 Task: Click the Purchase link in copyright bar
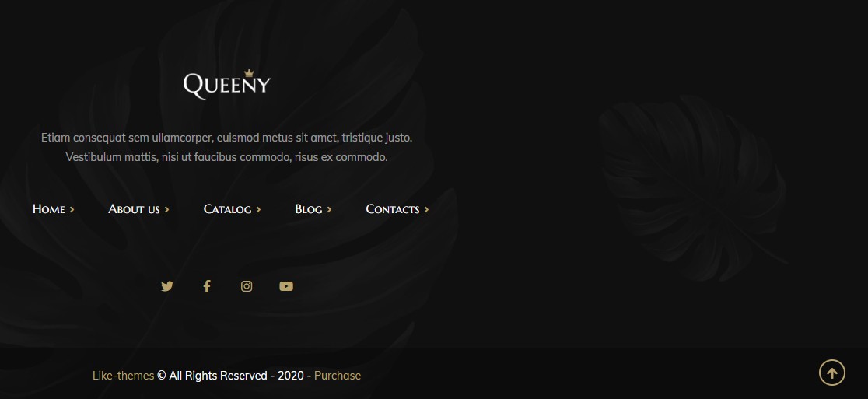click(338, 376)
